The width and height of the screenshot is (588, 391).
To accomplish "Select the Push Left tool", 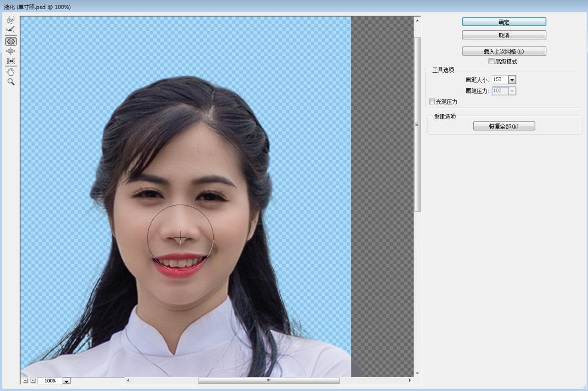I will pos(10,61).
